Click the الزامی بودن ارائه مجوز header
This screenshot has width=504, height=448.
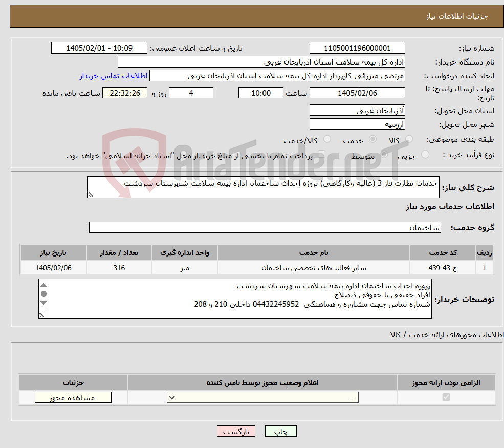click(x=446, y=382)
